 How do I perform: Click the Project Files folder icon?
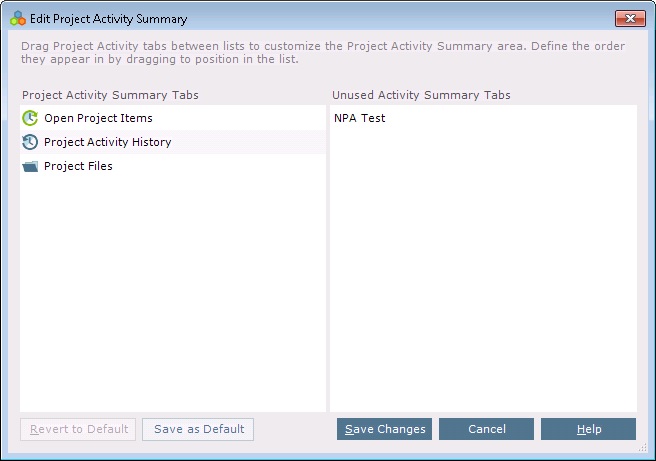(x=30, y=166)
